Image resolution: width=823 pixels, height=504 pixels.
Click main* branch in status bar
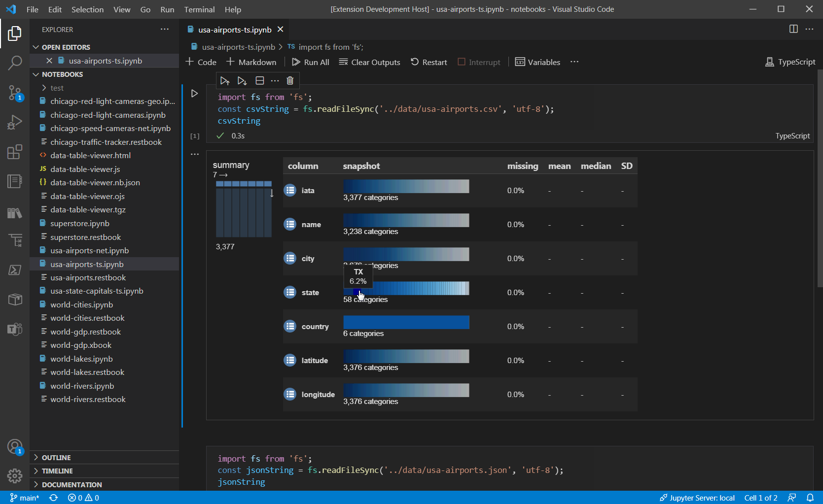click(24, 498)
